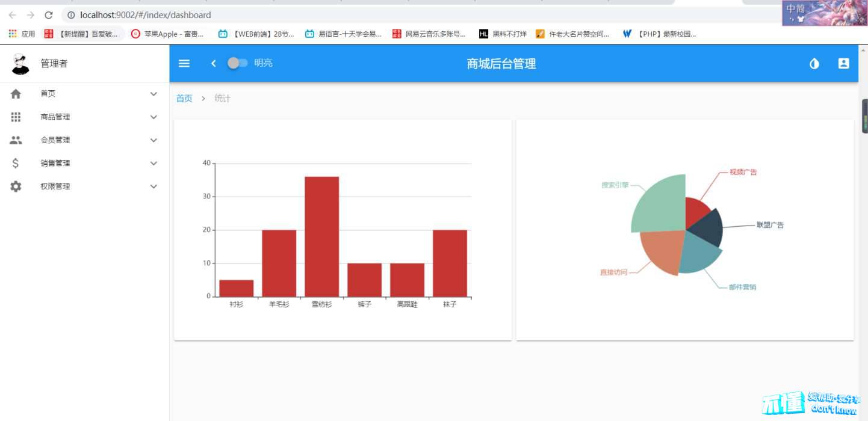This screenshot has height=421, width=868.
Task: Click the 管理者 avatar image
Action: tap(20, 64)
